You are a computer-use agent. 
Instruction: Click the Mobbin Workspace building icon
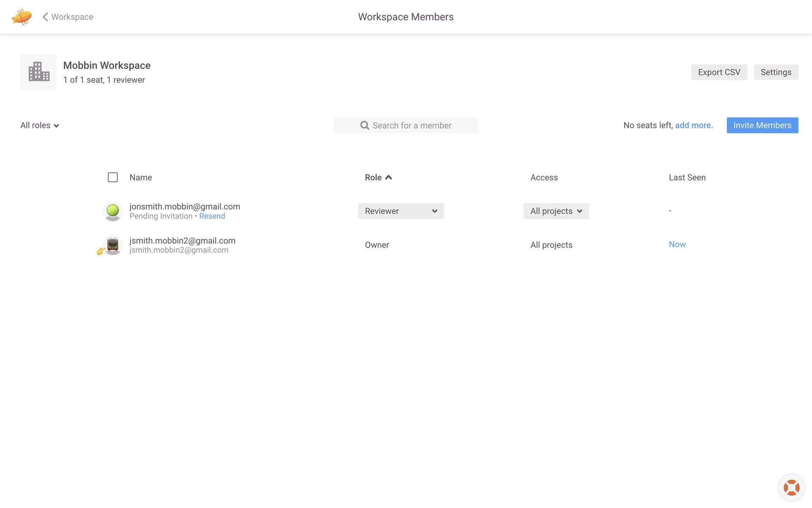coord(38,72)
